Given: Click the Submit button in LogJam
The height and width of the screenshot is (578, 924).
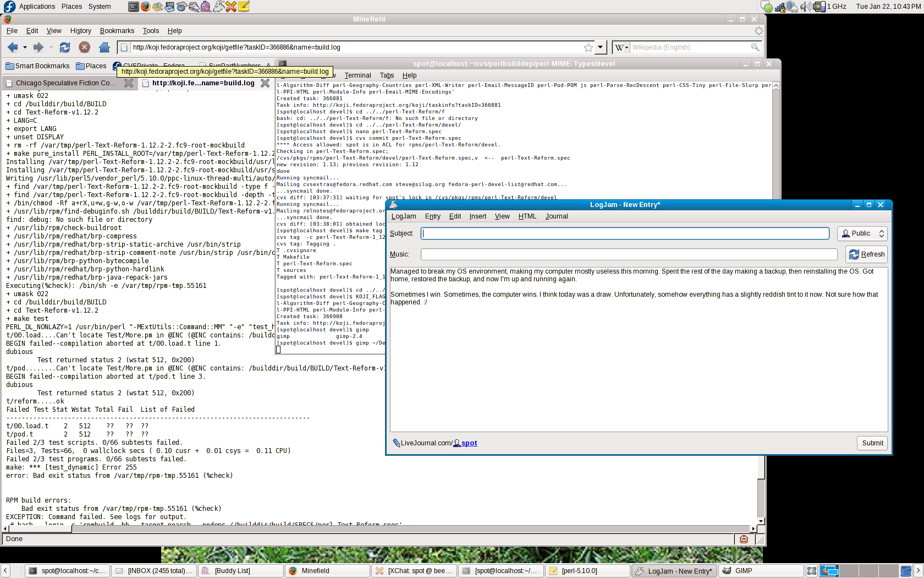Looking at the screenshot, I should (x=872, y=443).
